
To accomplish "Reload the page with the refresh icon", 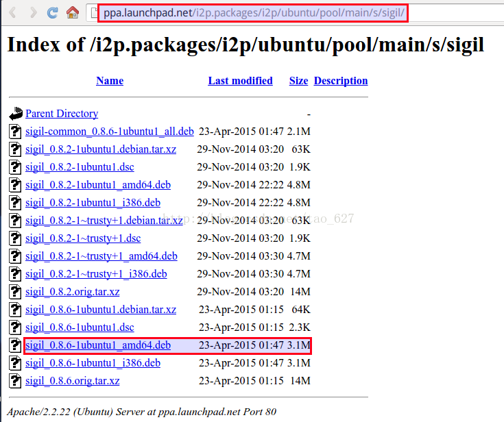I will (x=52, y=13).
